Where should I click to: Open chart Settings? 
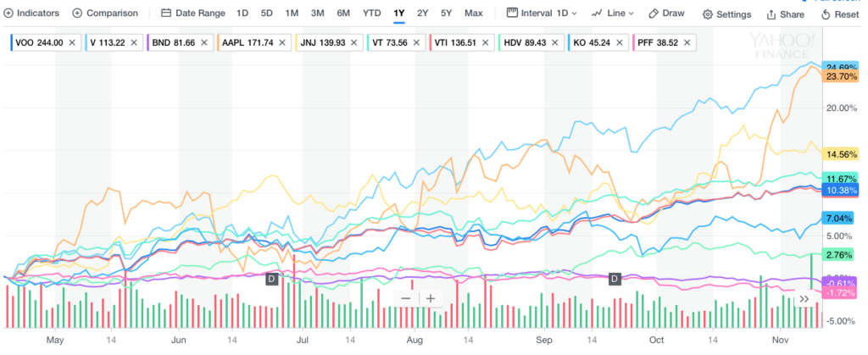pyautogui.click(x=726, y=14)
